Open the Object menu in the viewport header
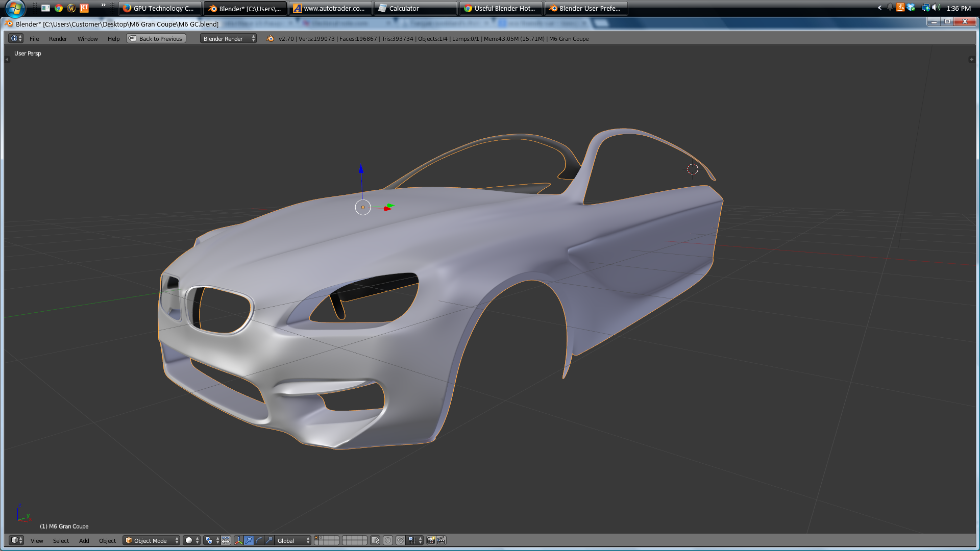 [x=107, y=541]
